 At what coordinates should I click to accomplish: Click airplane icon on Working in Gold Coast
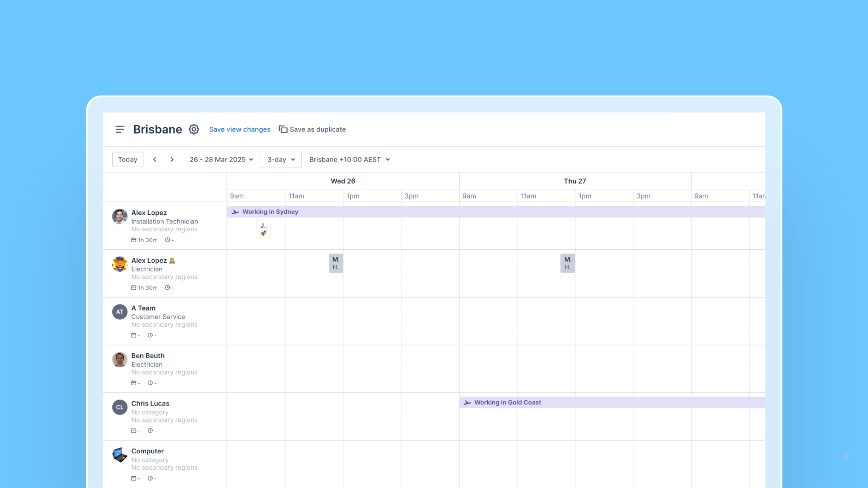click(467, 402)
